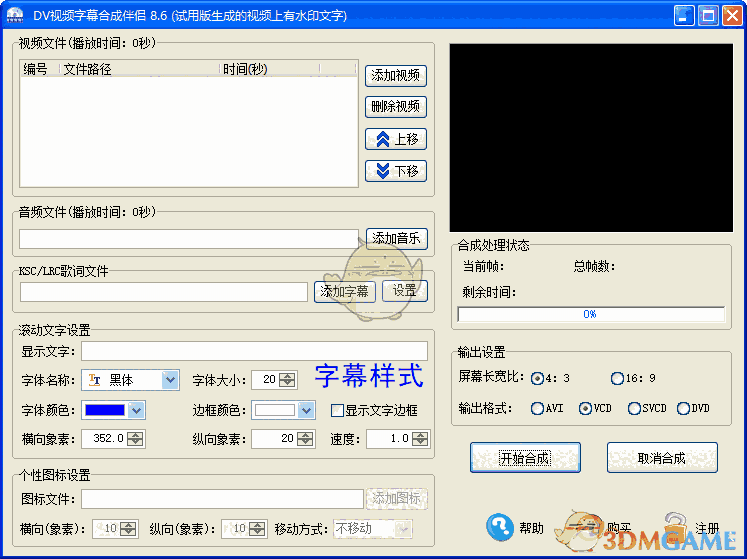Click the 文件路径 column header
Screen dimensions: 747x559
click(139, 69)
